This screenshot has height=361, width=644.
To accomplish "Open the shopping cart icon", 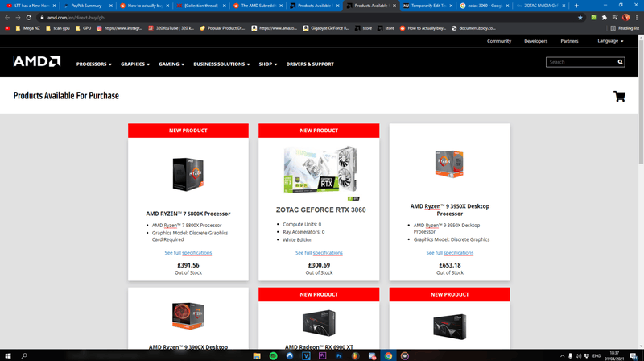I will (x=619, y=96).
